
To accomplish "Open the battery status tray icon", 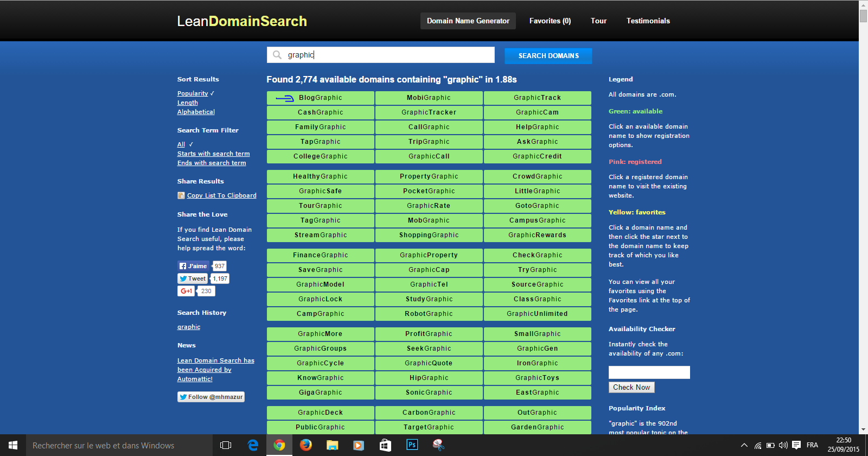I will (770, 445).
